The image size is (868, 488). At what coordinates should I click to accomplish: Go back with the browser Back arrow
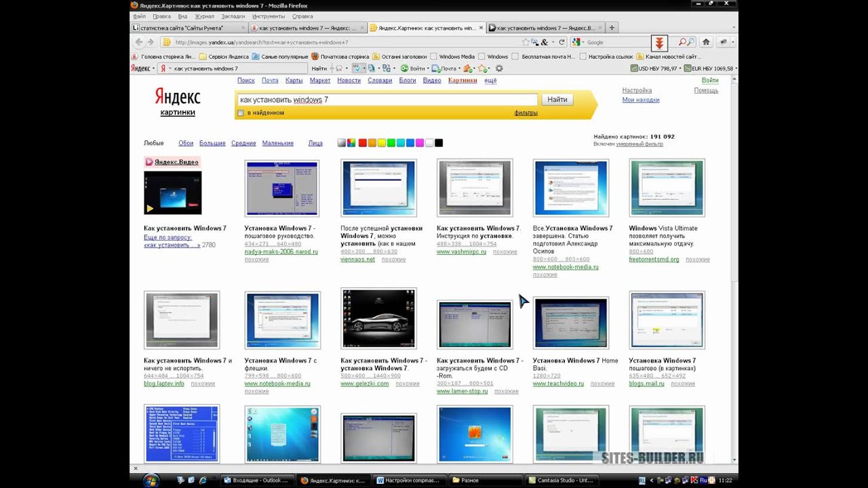139,42
